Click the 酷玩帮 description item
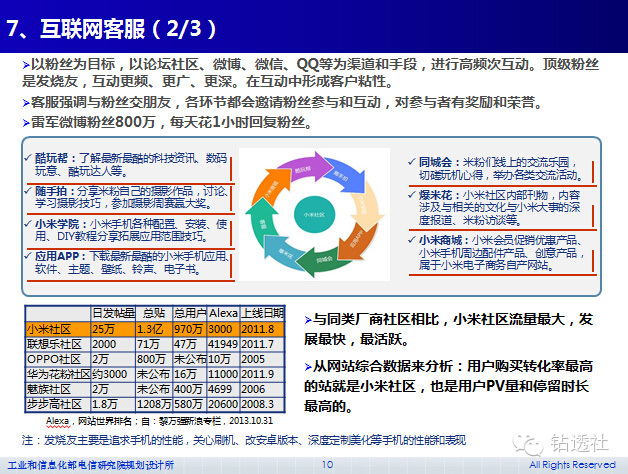628x474 pixels. (129, 164)
